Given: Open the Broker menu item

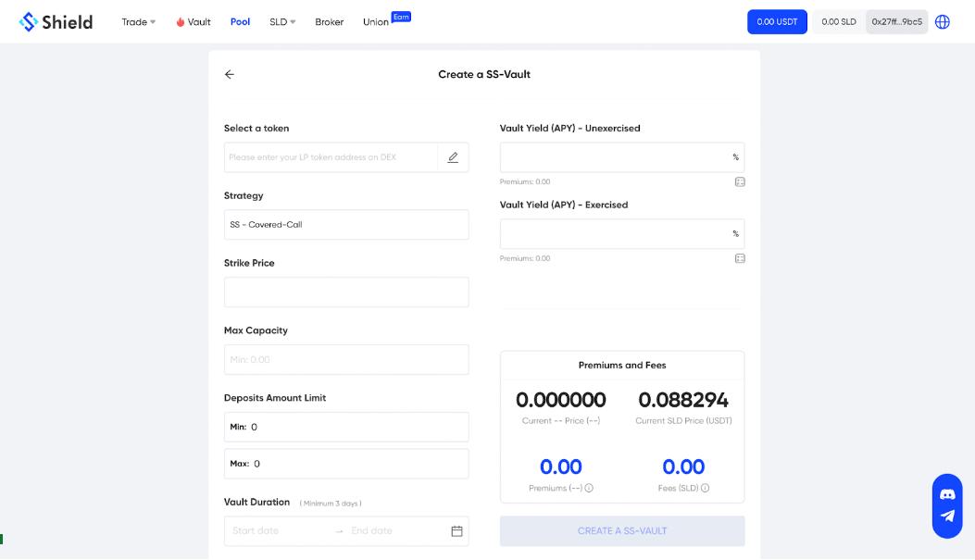Looking at the screenshot, I should click(329, 22).
